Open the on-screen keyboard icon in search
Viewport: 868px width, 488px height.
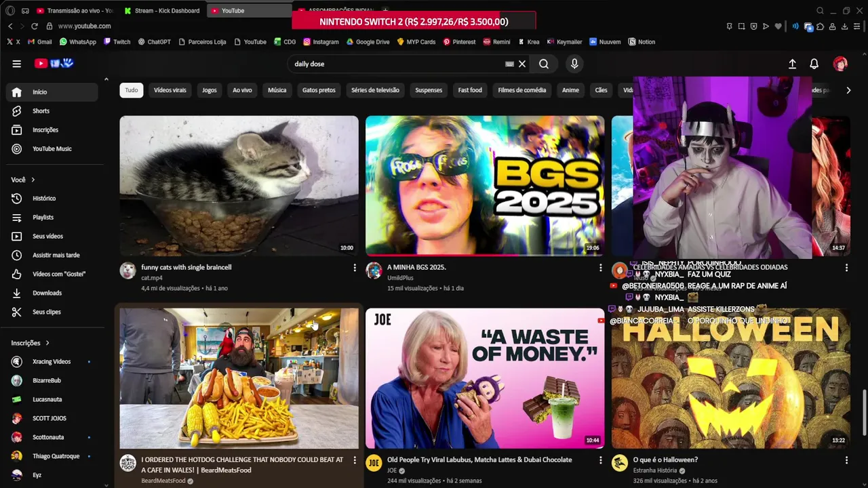tap(509, 64)
